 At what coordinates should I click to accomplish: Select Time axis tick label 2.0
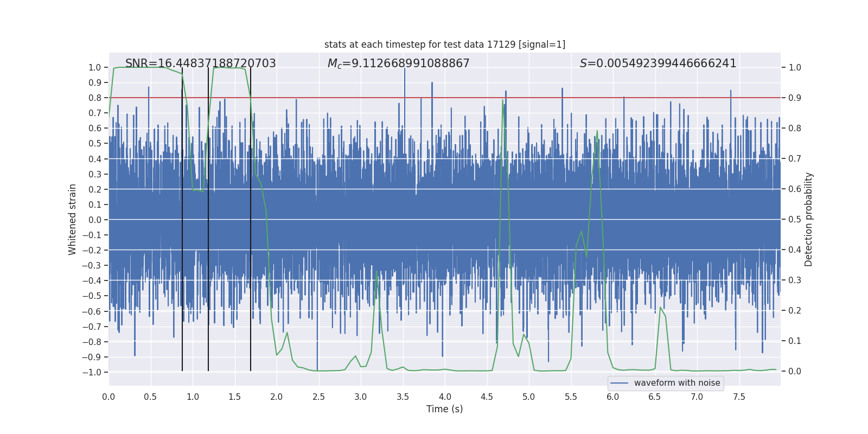point(277,397)
